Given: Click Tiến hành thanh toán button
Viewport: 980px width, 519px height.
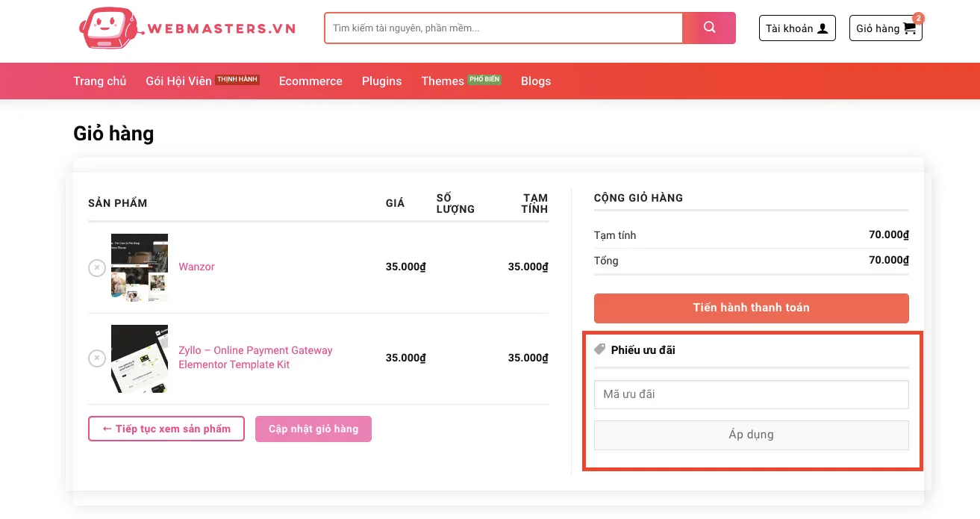Looking at the screenshot, I should [751, 308].
